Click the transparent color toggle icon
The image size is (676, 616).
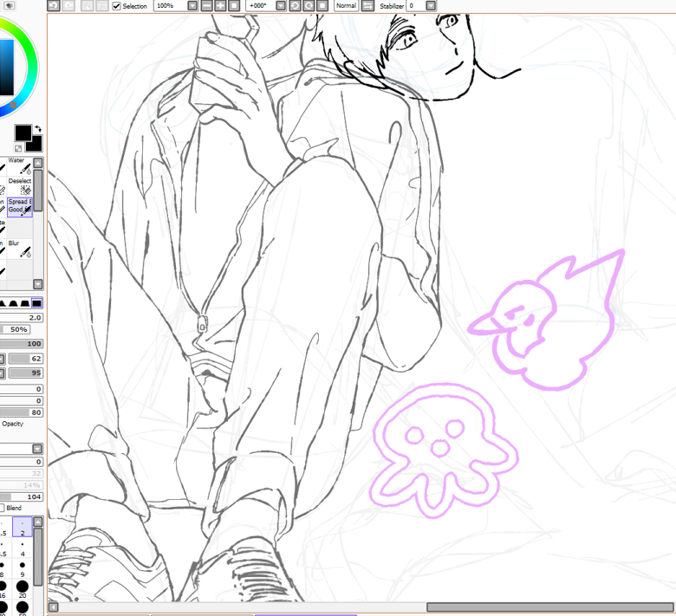pyautogui.click(x=18, y=148)
